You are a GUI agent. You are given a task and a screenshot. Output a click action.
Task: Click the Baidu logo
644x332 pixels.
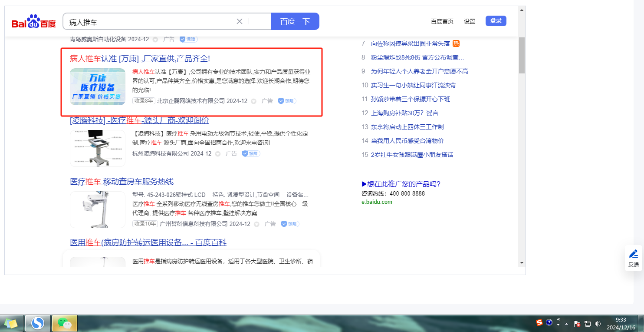click(33, 22)
